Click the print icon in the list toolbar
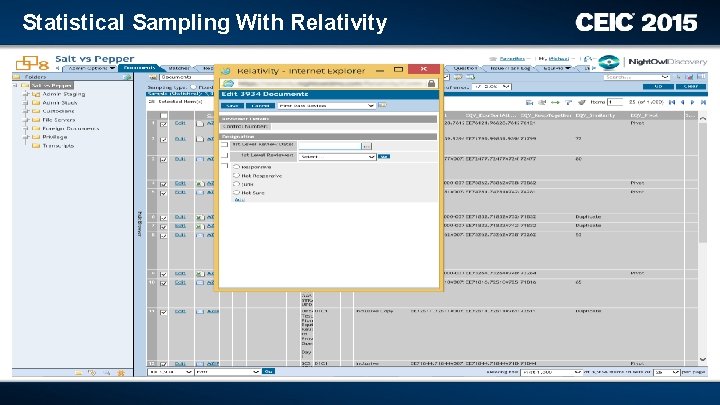This screenshot has width=720, height=405. (542, 102)
